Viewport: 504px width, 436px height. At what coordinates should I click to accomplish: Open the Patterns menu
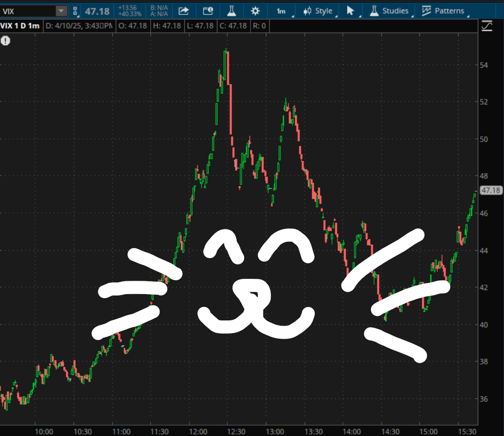tap(443, 11)
